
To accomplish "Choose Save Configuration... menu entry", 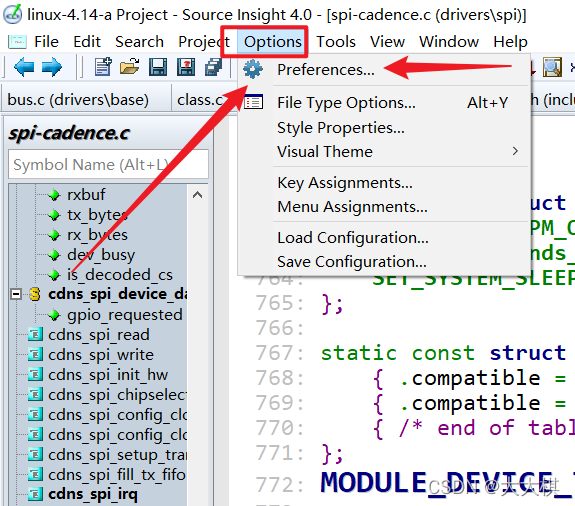I will coord(384,262).
